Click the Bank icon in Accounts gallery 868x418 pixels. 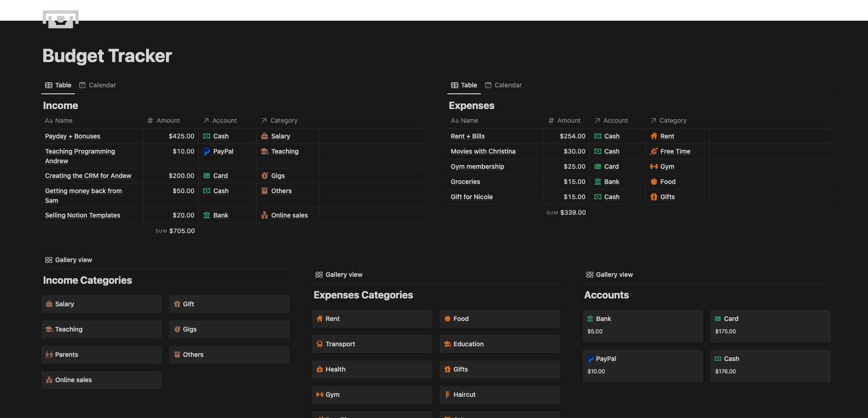click(590, 319)
